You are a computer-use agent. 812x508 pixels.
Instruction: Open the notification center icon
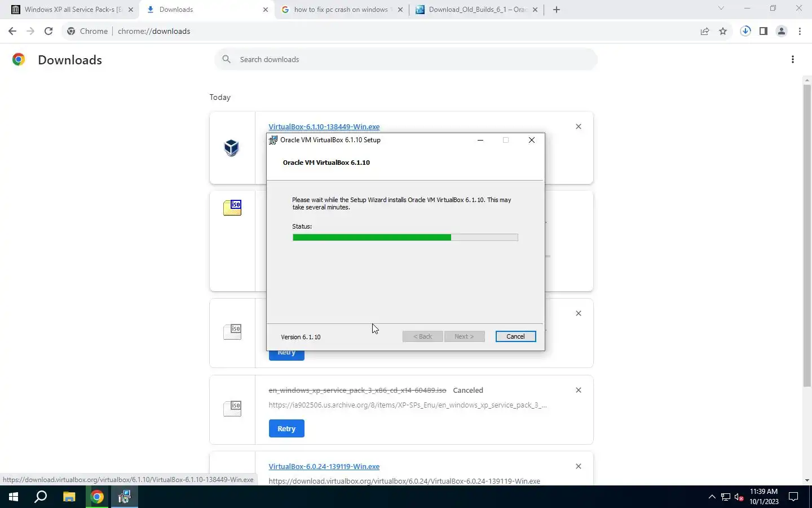[793, 497]
